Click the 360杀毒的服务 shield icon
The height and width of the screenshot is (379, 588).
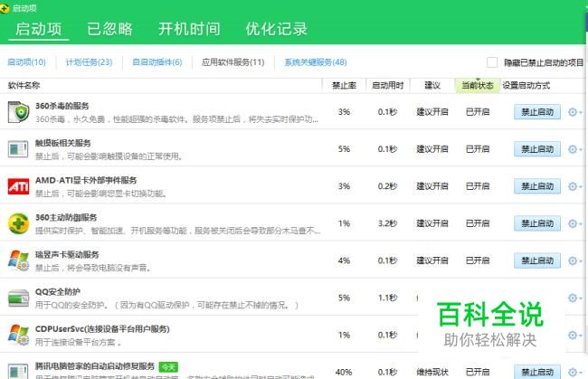[x=18, y=112]
